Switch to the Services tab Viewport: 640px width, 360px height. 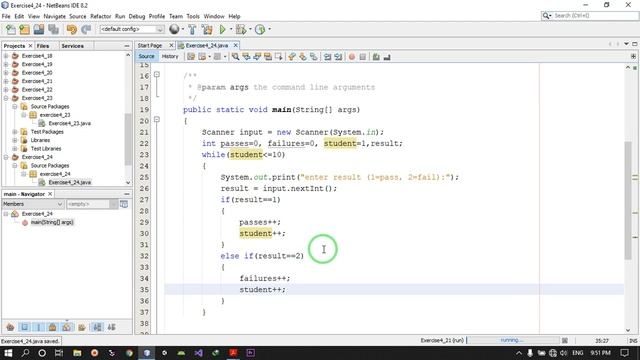point(72,46)
